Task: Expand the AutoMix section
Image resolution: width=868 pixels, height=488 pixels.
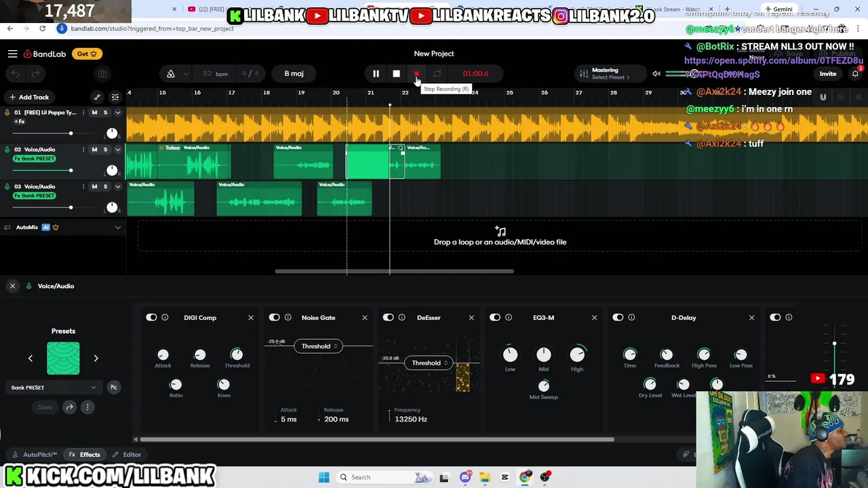Action: click(x=117, y=227)
